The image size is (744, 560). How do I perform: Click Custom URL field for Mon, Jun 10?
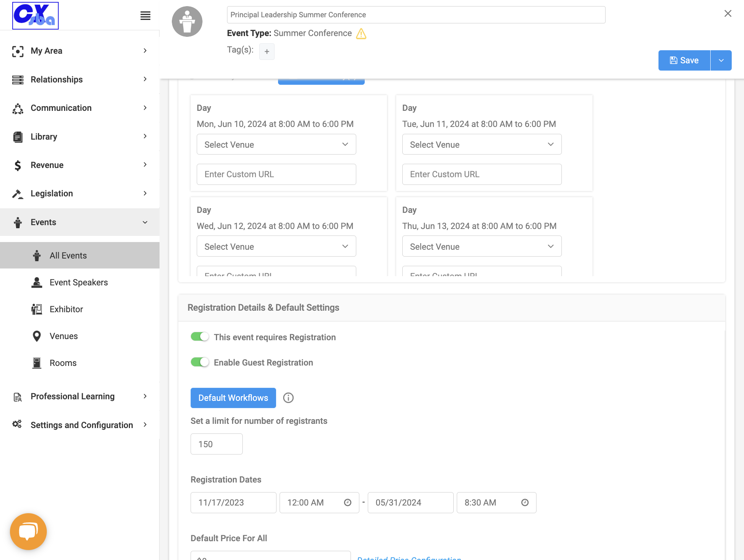click(x=276, y=174)
